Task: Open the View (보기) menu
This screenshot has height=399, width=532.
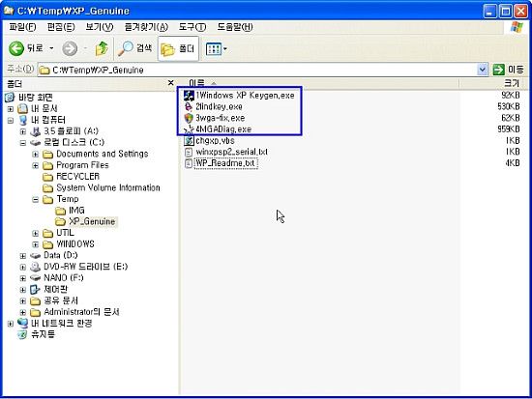Action: pyautogui.click(x=100, y=27)
